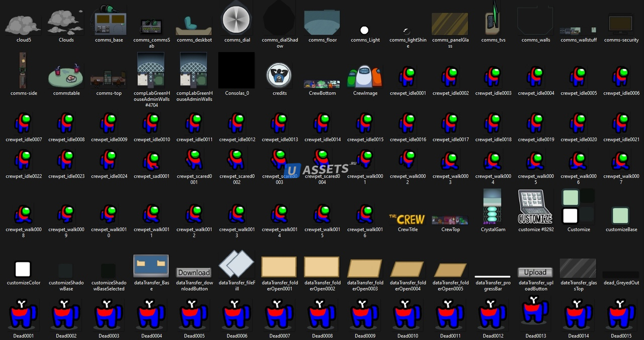The height and width of the screenshot is (340, 644).
Task: Select the comms-security monitor asset
Action: (x=621, y=23)
